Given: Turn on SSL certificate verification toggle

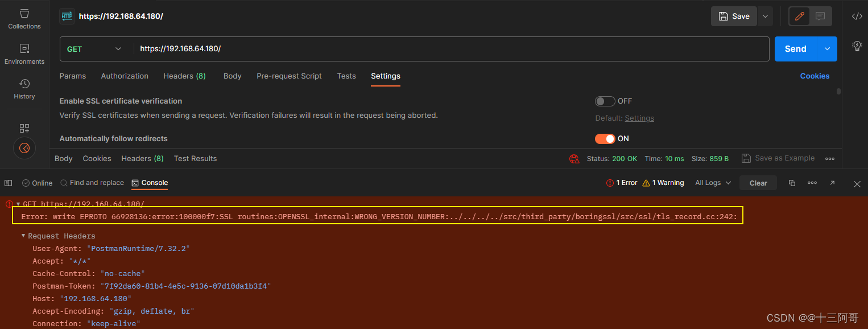Looking at the screenshot, I should click(x=605, y=101).
